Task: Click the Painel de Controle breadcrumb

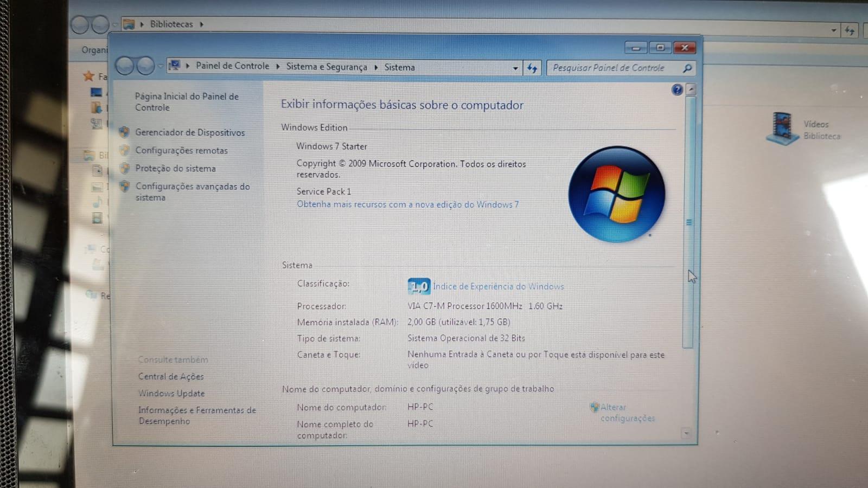Action: coord(232,66)
